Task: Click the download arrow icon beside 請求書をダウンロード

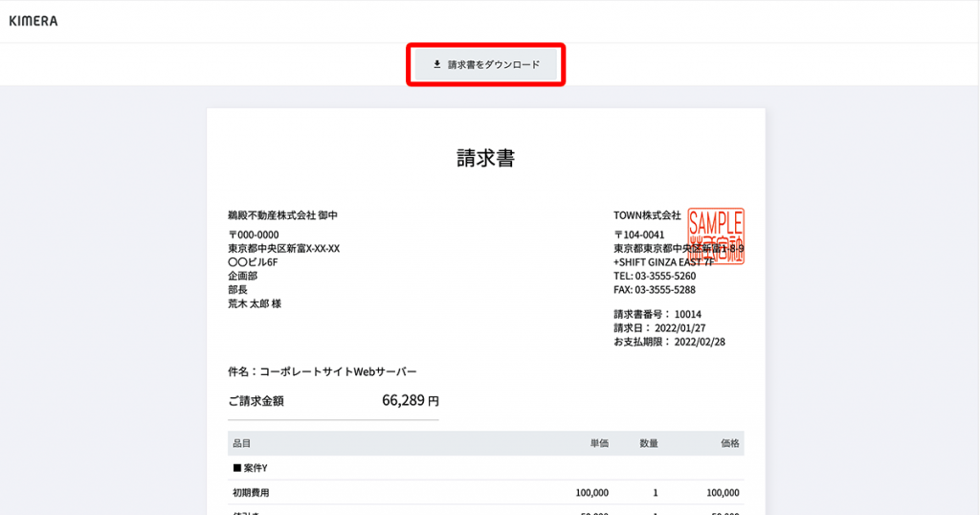Action: point(437,65)
